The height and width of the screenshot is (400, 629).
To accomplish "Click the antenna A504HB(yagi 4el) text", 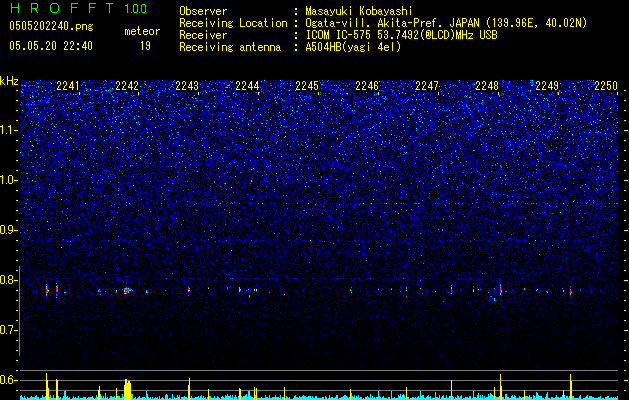I will [x=353, y=47].
